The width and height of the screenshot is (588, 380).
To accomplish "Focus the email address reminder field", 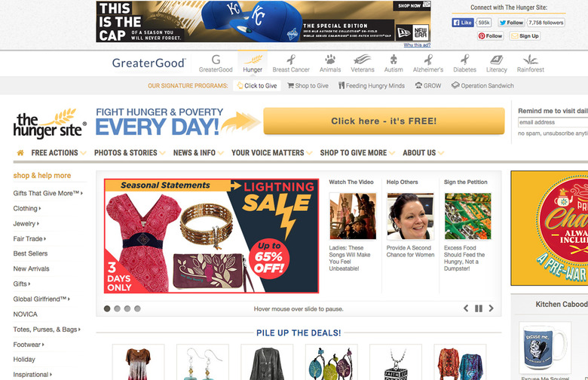I will 553,122.
